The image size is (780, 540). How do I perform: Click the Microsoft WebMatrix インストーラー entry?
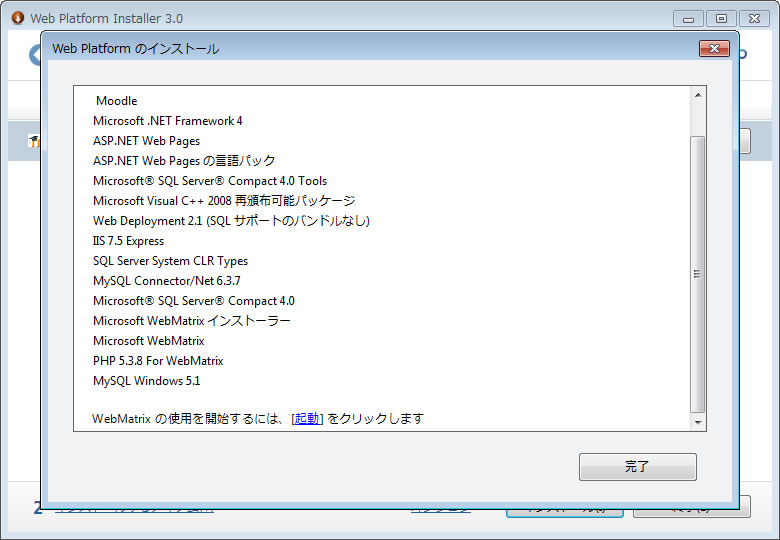pyautogui.click(x=192, y=321)
